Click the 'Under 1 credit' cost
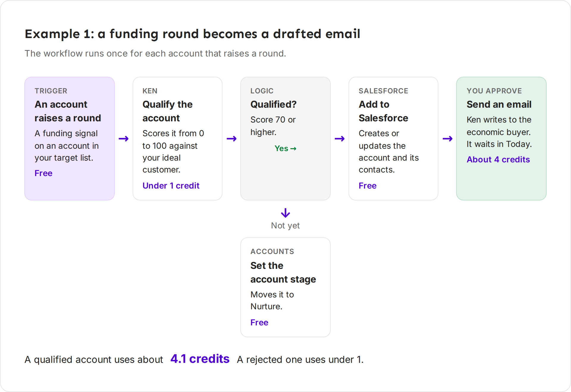 tap(171, 186)
